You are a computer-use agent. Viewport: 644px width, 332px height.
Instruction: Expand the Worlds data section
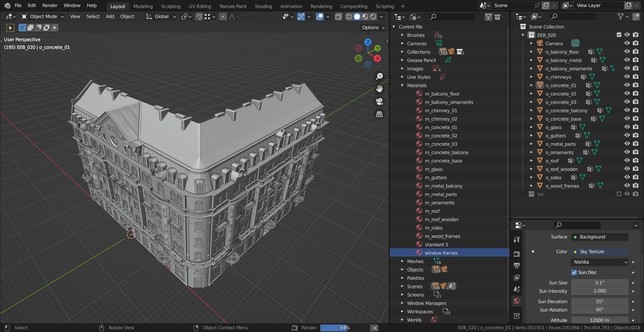[x=402, y=320]
